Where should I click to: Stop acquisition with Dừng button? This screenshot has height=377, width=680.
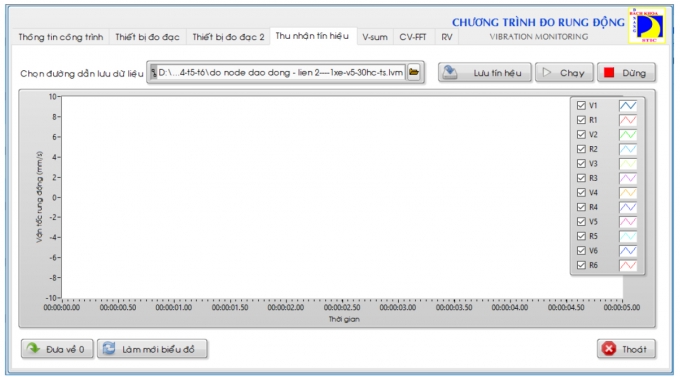tap(626, 72)
